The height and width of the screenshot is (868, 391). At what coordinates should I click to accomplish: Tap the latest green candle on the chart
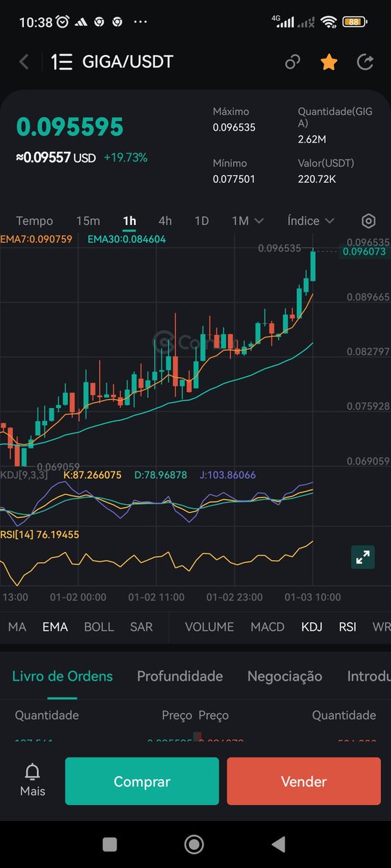(x=314, y=265)
